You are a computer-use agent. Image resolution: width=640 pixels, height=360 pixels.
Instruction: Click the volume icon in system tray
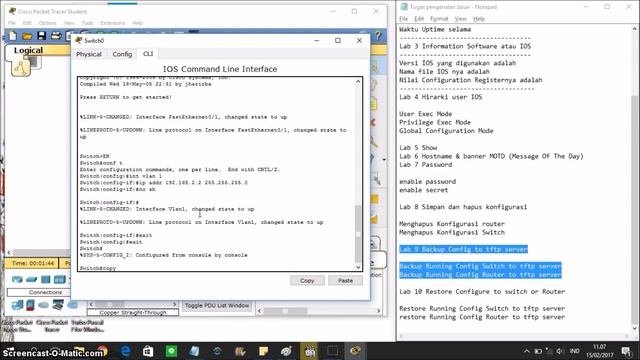tap(560, 351)
